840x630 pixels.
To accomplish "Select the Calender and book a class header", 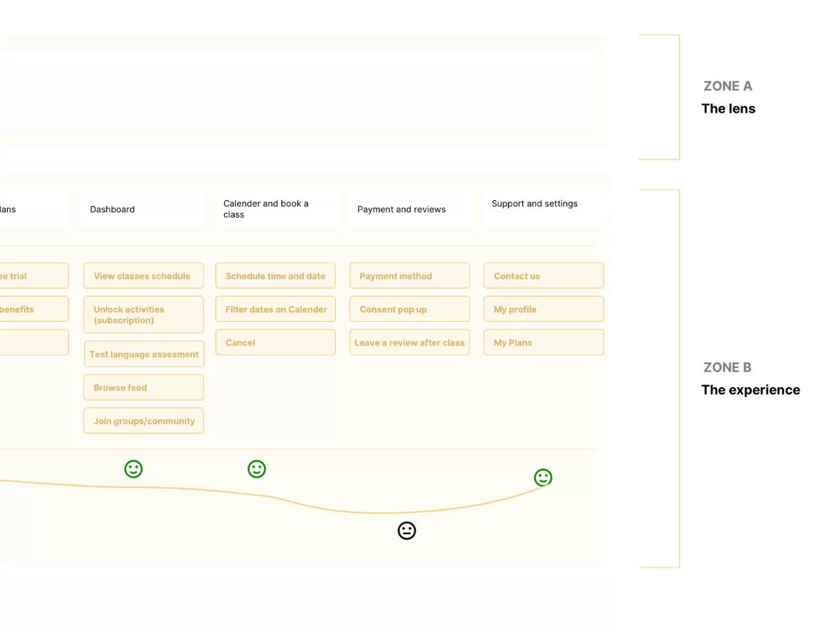I will (276, 209).
